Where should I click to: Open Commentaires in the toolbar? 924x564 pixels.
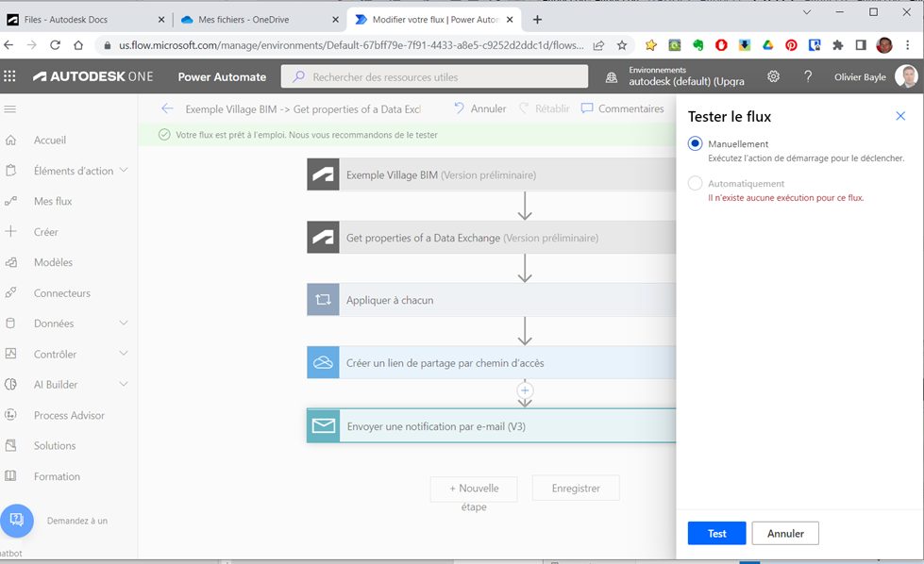click(x=622, y=108)
